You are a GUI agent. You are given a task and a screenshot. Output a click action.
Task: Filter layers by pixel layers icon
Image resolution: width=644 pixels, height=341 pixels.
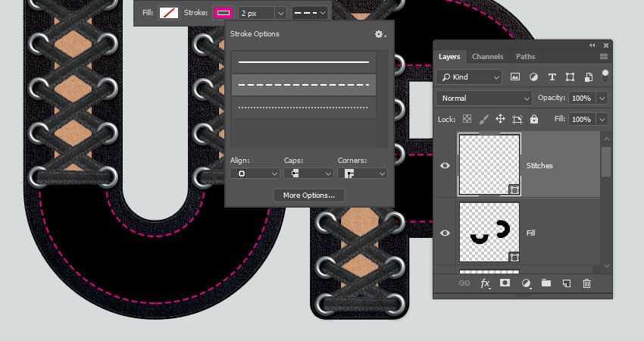click(515, 77)
